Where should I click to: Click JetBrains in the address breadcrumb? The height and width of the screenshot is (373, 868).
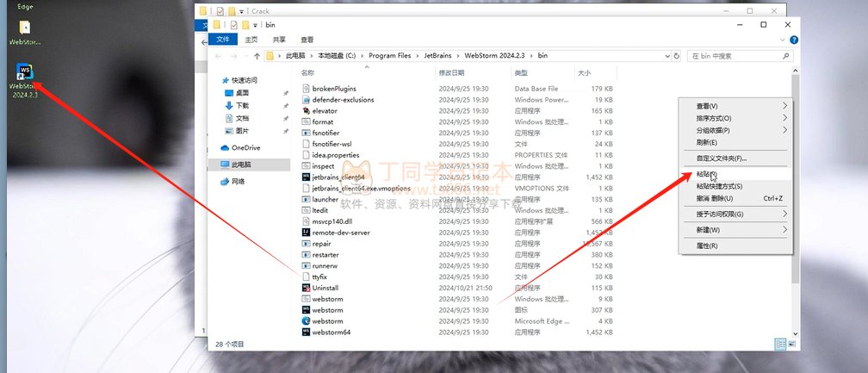point(437,56)
